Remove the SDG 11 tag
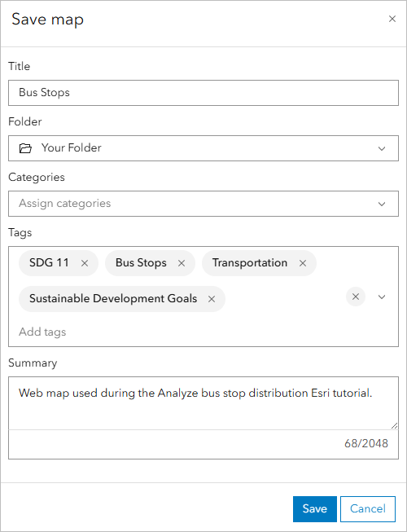407x532 pixels. click(85, 263)
